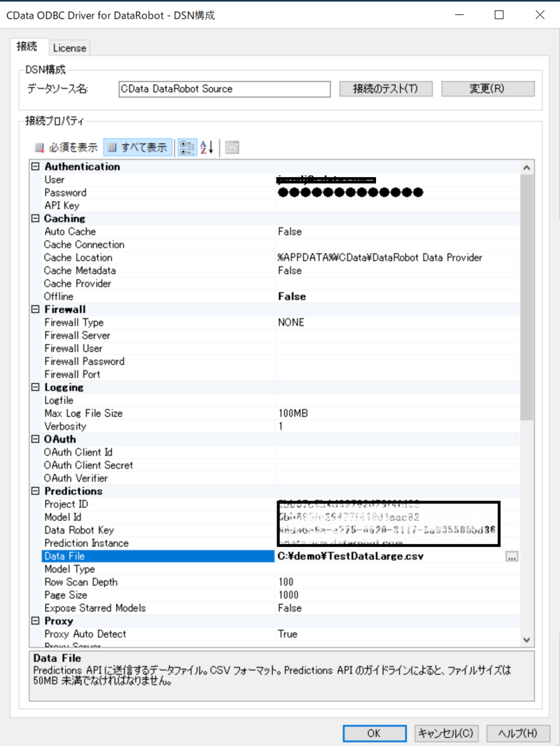Sort properties alphabetically with the A-Z icon
The height and width of the screenshot is (746, 560).
(x=205, y=147)
